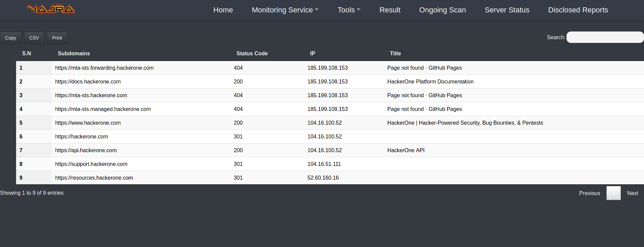
Task: Click status code 404 for mta-sts.managed row
Action: tap(238, 109)
